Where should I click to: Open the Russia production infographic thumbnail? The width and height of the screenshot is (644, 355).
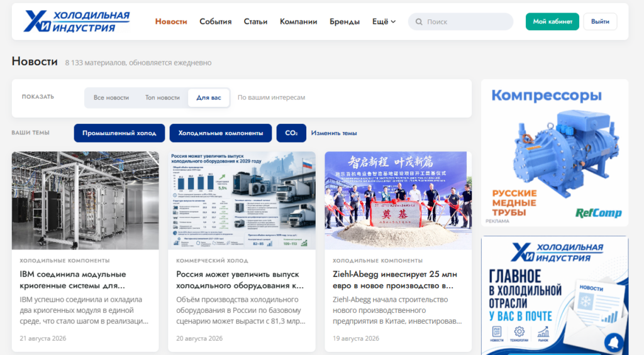pyautogui.click(x=242, y=200)
